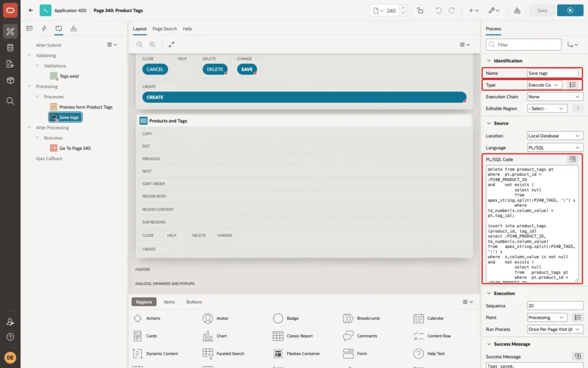Viewport: 588px width, 368px height.
Task: Open the Oracle APEX home logo
Action: (10, 10)
